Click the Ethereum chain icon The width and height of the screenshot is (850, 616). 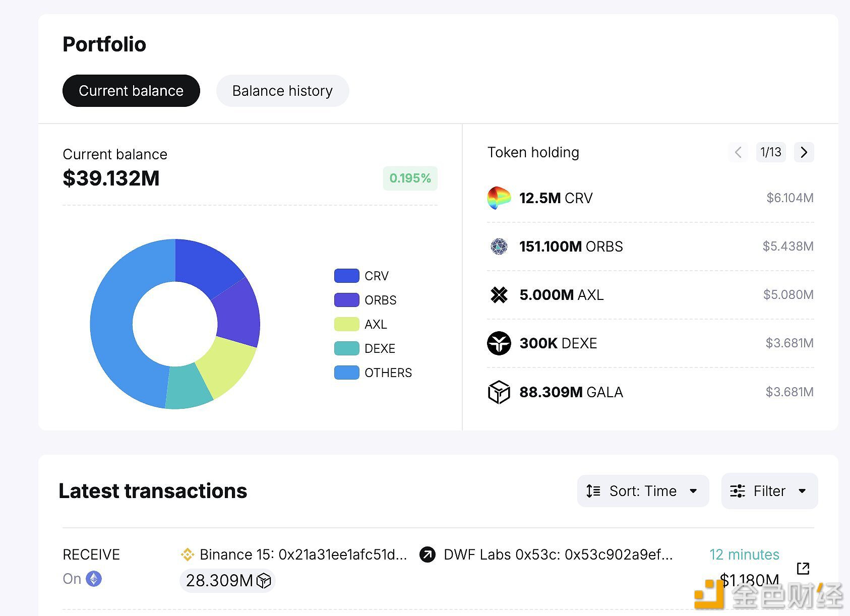94,579
